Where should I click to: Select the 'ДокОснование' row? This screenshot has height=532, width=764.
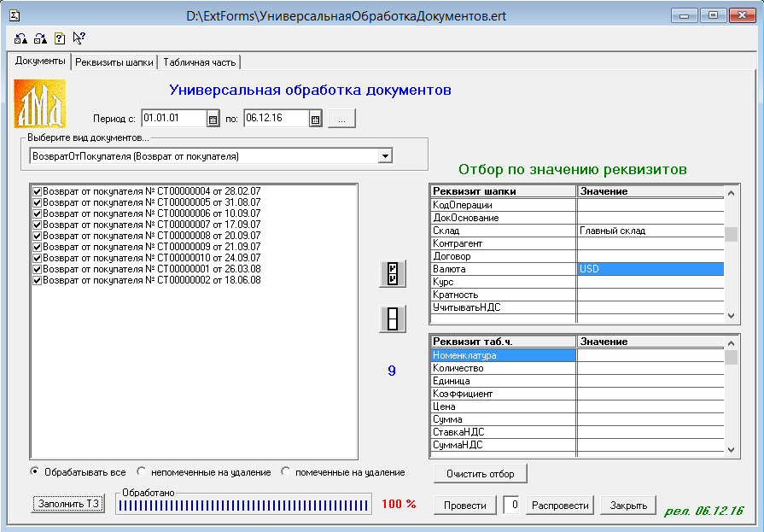point(577,218)
